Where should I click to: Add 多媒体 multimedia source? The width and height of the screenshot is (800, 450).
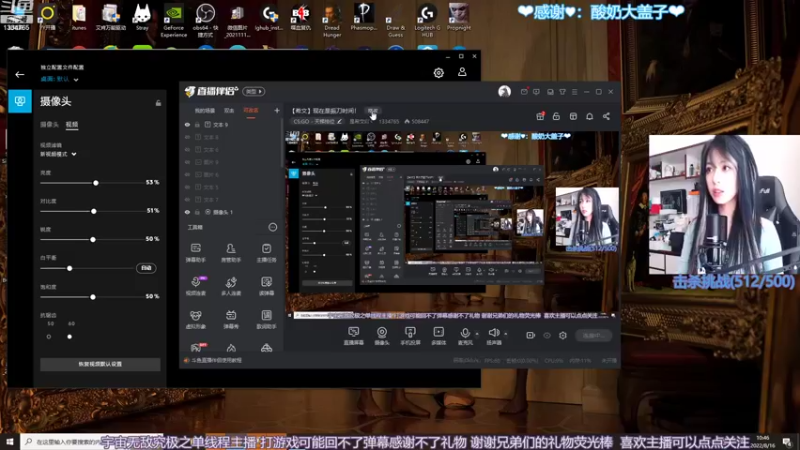(x=439, y=336)
